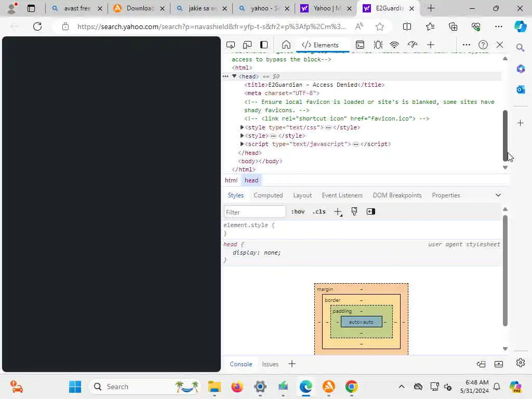Open the Network wifi icon tool
Image resolution: width=532 pixels, height=399 pixels.
[394, 45]
